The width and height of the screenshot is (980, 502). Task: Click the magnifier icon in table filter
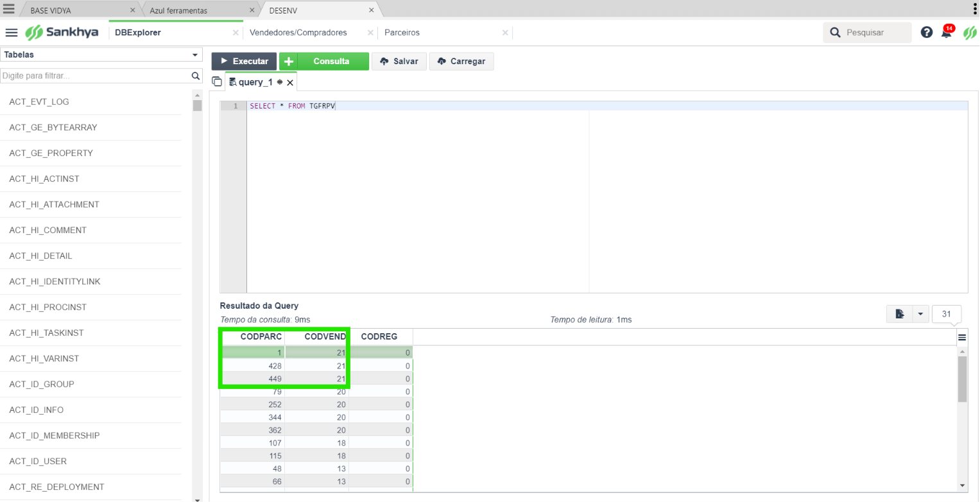(196, 76)
